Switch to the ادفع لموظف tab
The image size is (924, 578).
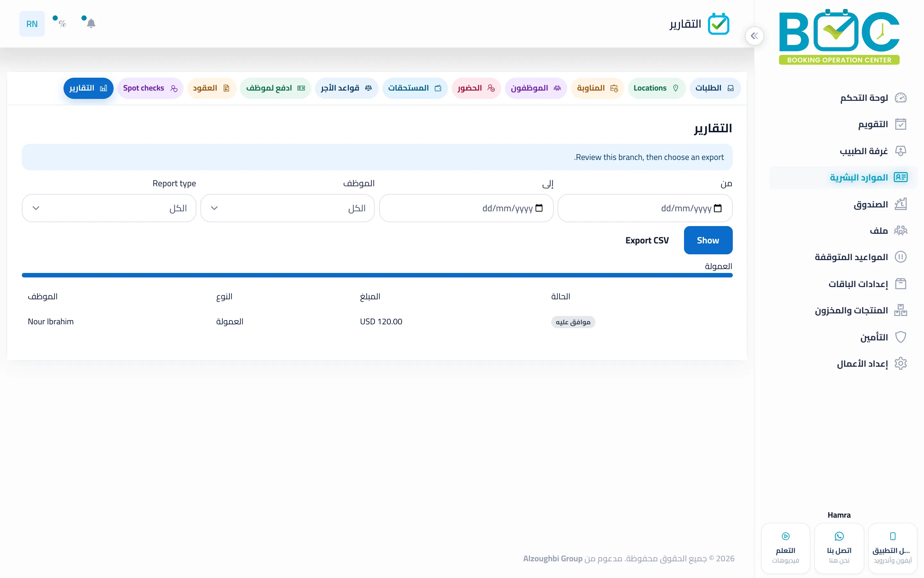[x=275, y=88]
